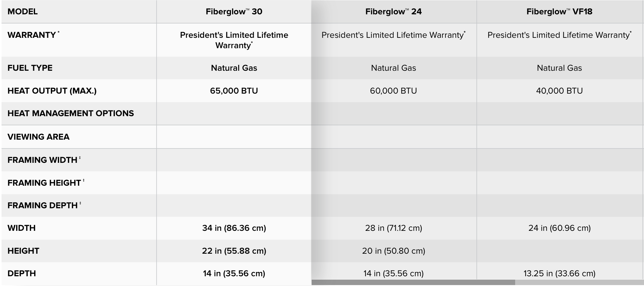The height and width of the screenshot is (286, 644).
Task: Click the WARRANTY row label
Action: [32, 35]
